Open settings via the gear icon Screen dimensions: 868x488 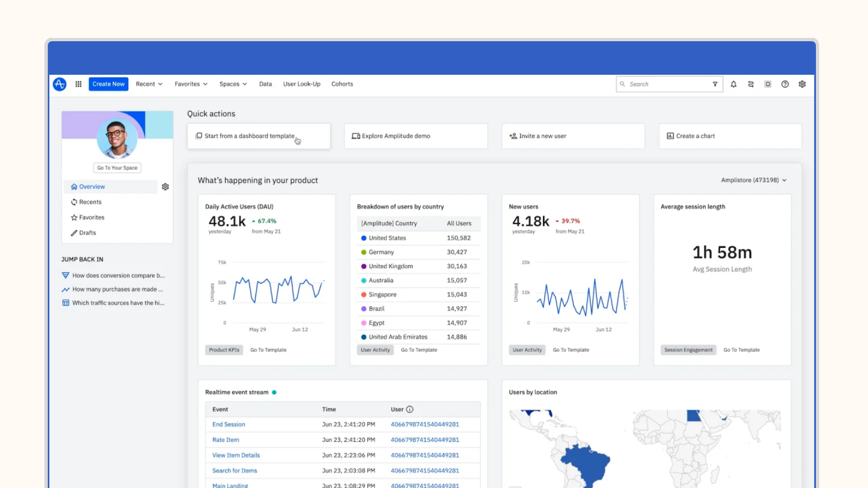tap(802, 84)
